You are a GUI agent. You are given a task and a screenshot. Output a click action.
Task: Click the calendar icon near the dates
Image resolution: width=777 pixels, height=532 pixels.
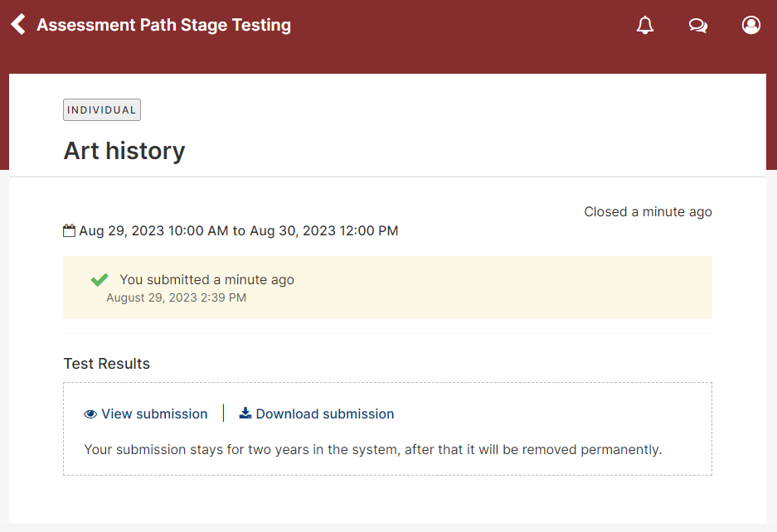(70, 230)
